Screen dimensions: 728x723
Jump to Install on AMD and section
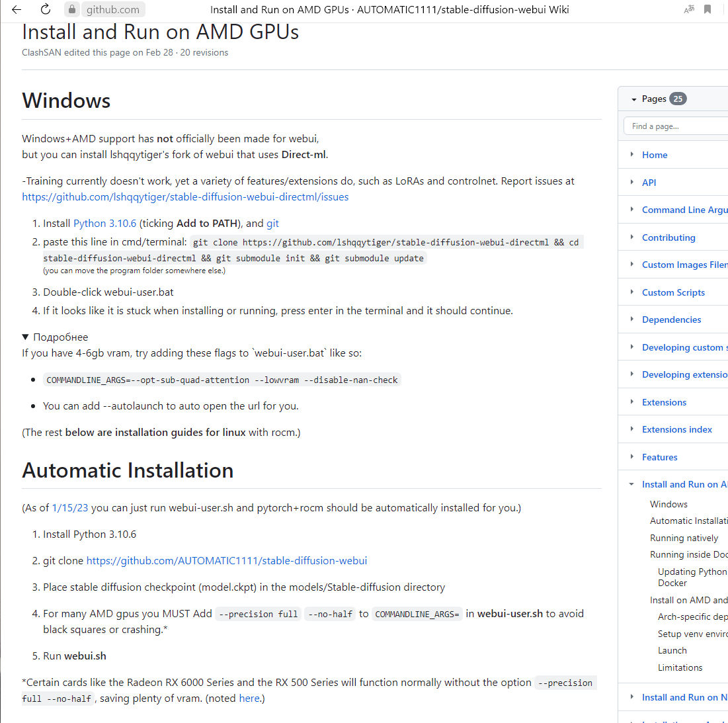689,601
